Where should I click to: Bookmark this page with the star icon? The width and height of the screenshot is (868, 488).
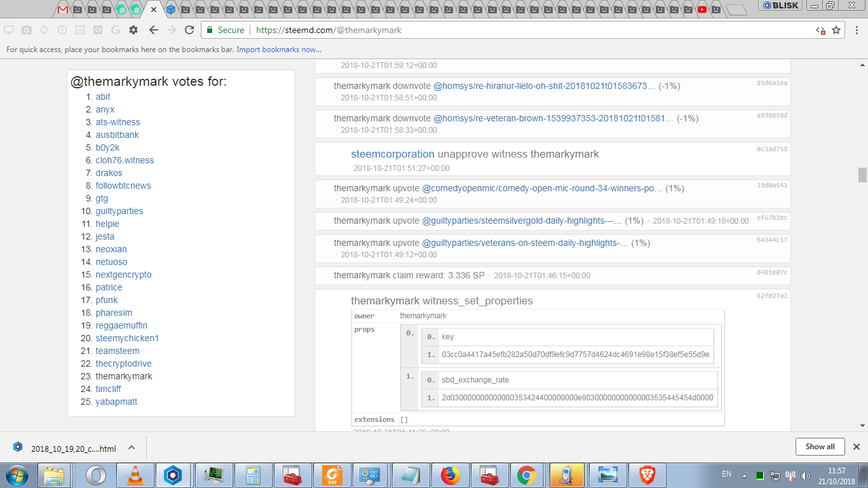(x=836, y=30)
